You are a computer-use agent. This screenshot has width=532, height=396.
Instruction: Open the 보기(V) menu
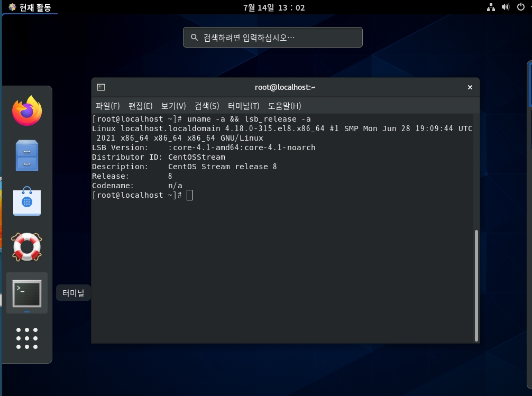pos(172,106)
